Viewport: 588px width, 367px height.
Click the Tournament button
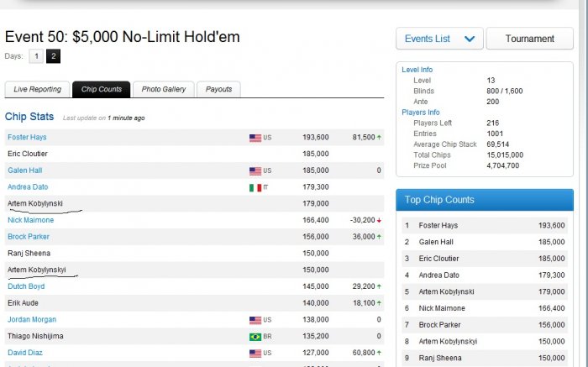[x=529, y=39]
